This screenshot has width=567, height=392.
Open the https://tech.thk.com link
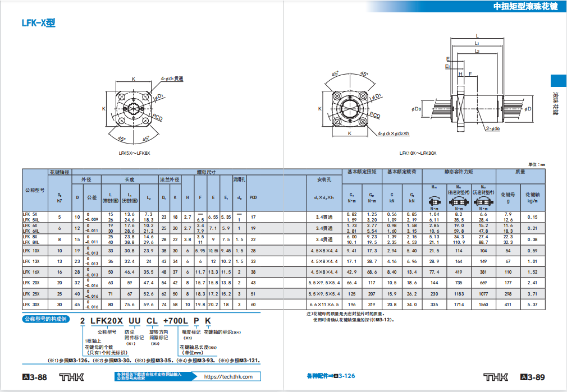[x=228, y=376]
